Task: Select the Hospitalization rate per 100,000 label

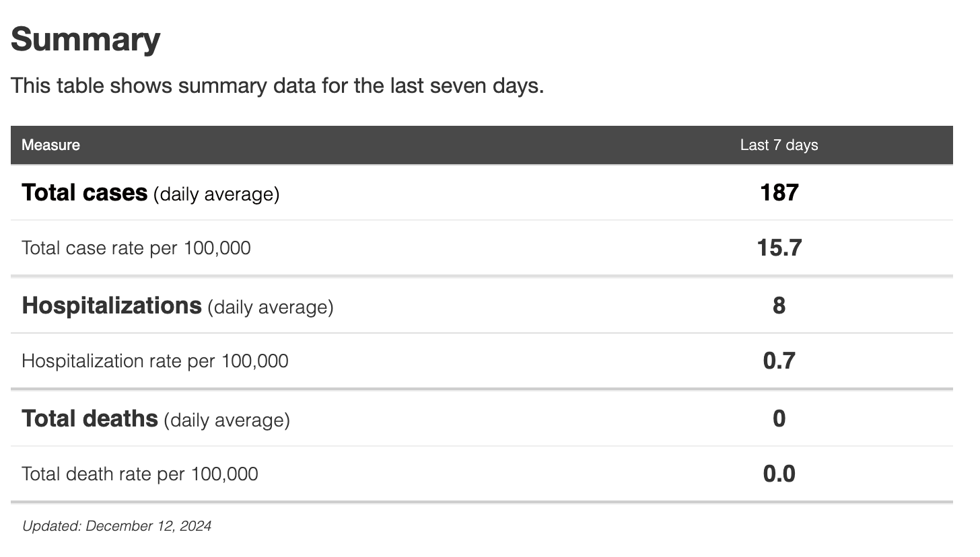Action: [x=155, y=361]
